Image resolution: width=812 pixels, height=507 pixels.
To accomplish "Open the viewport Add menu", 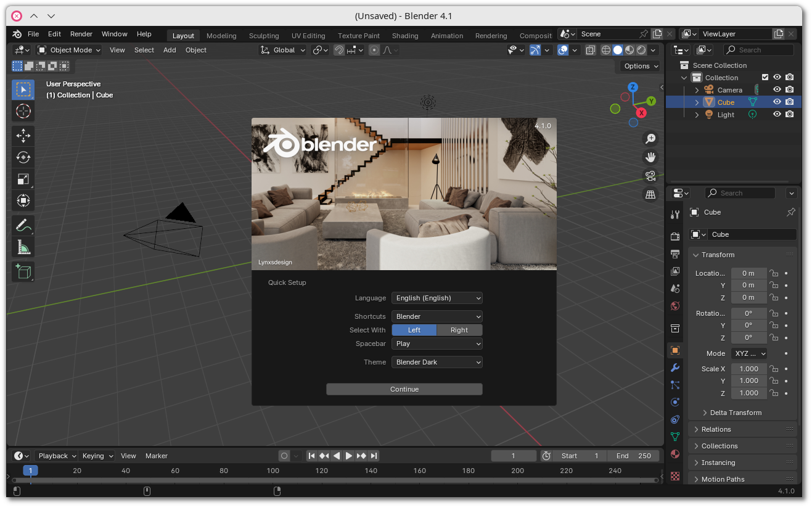I will [x=170, y=50].
